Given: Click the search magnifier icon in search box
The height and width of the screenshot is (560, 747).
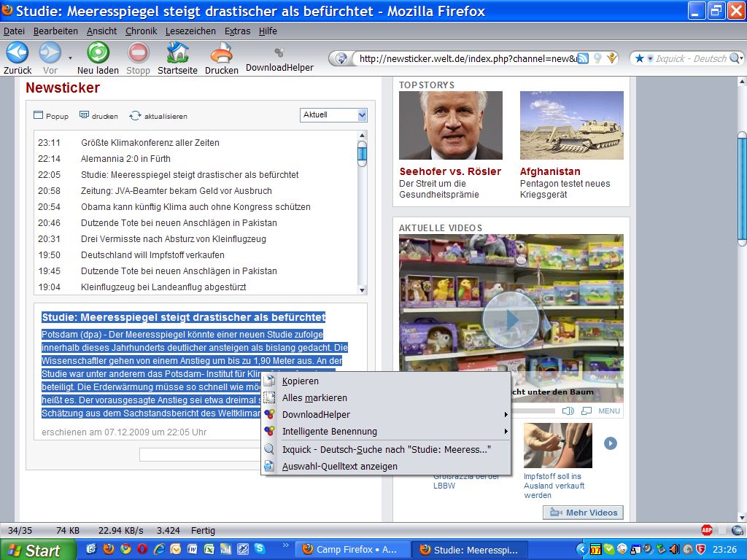Looking at the screenshot, I should [x=735, y=58].
